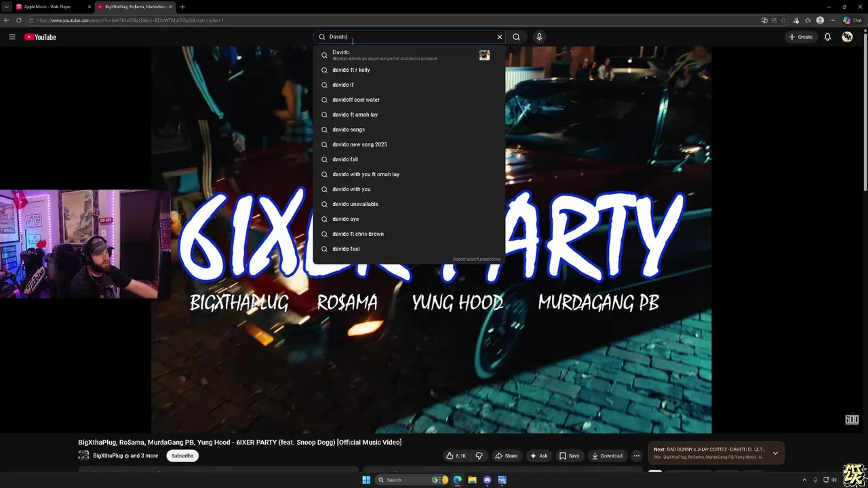Choose suggestion 'davido new song 2025'
The height and width of the screenshot is (488, 868).
point(409,144)
